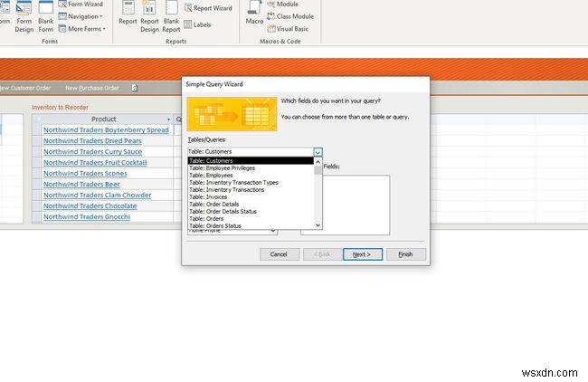Image resolution: width=588 pixels, height=382 pixels.
Task: Open Northwind Traders Boysenberry Spread link
Action: pos(106,129)
